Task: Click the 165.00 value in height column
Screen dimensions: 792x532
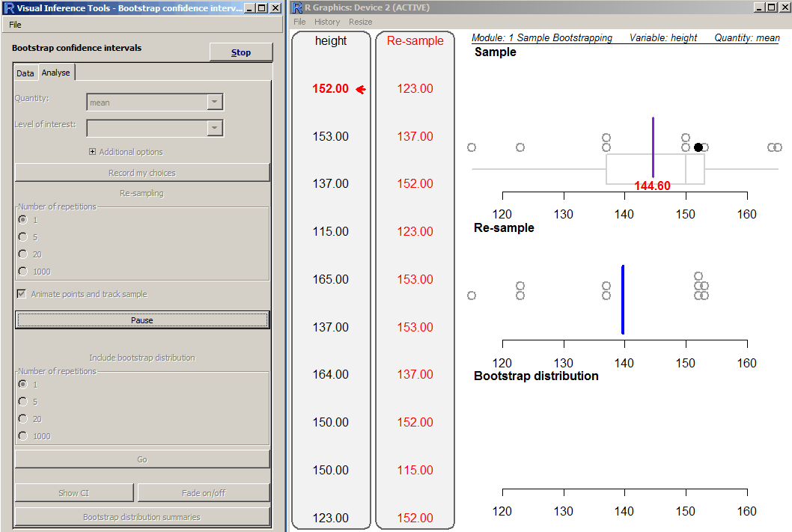Action: (330, 279)
